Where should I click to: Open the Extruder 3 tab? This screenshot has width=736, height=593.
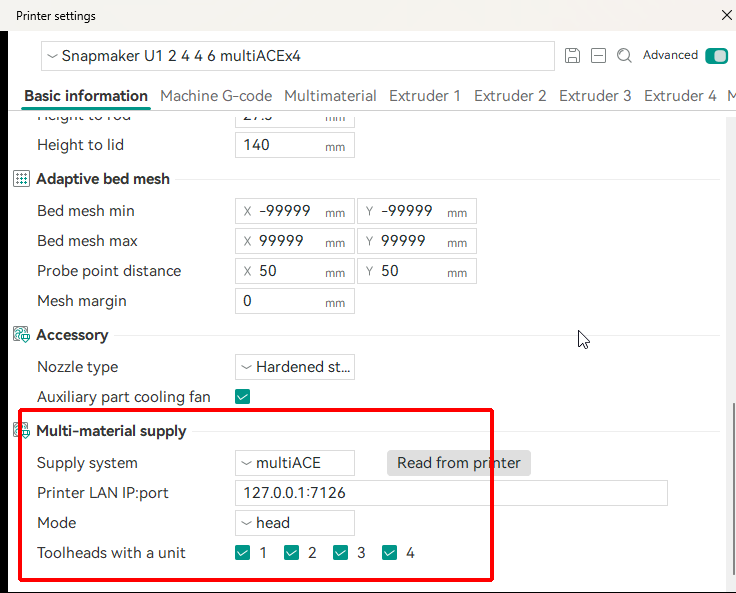tap(595, 96)
